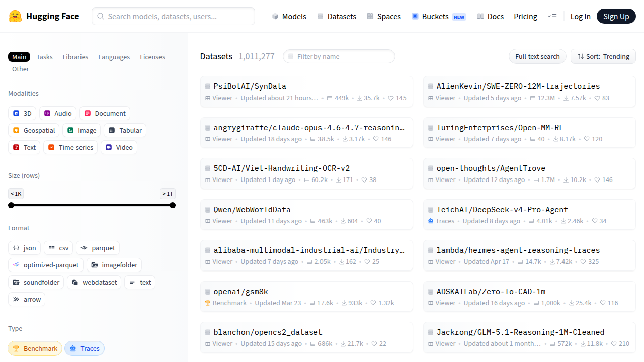Click the Tabular modality icon
644x362 pixels.
tap(112, 130)
